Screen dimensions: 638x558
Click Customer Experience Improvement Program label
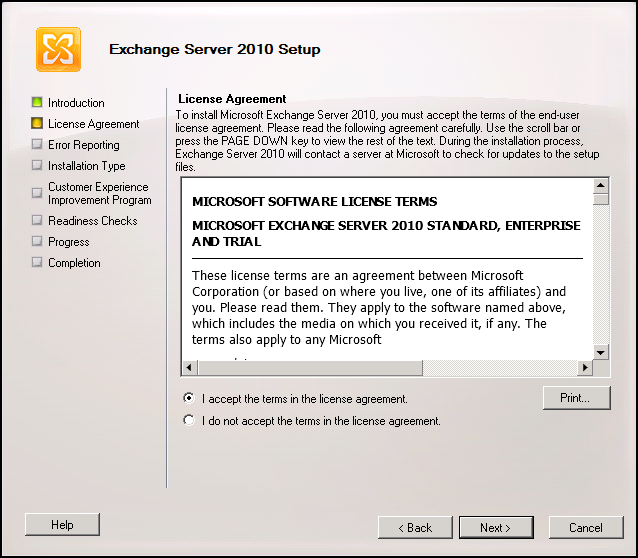tap(100, 193)
